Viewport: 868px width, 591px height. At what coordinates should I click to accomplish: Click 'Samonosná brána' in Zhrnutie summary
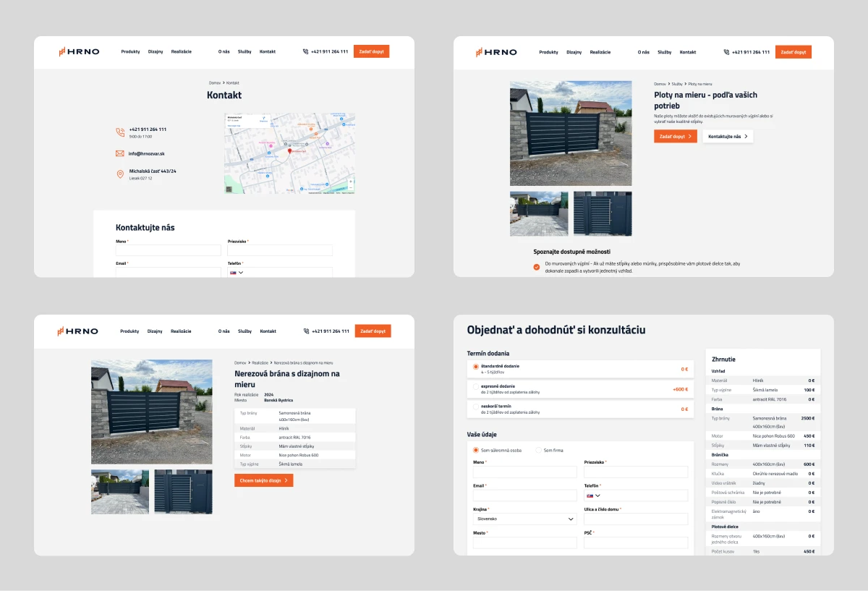(x=770, y=418)
